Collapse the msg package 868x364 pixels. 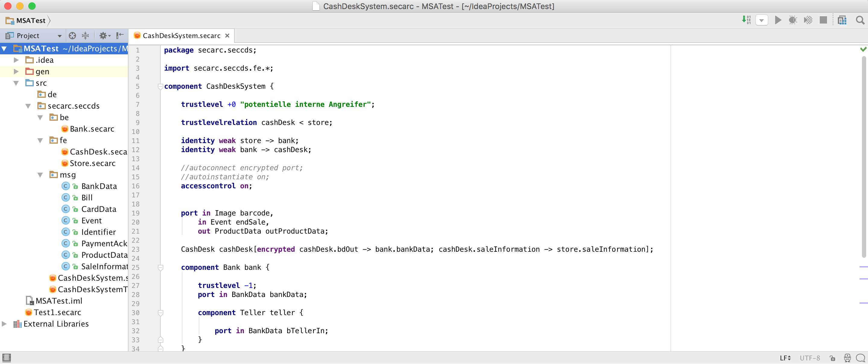point(40,175)
